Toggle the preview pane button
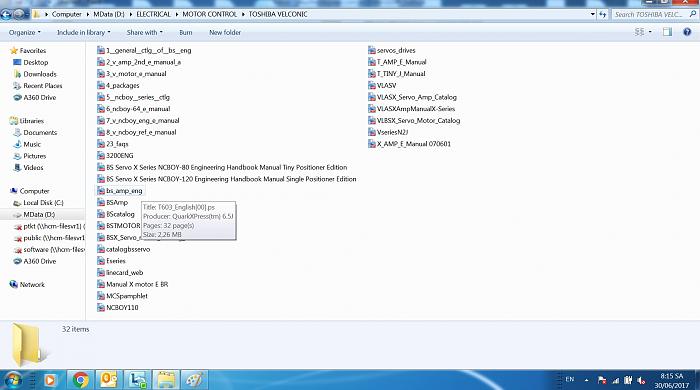This screenshot has height=390, width=700. coord(667,32)
